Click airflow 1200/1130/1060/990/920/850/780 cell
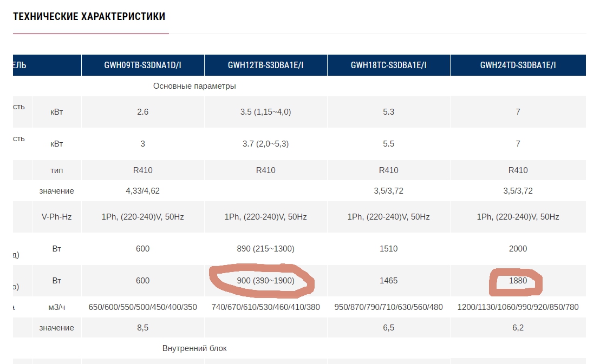The image size is (613, 364). click(x=518, y=307)
